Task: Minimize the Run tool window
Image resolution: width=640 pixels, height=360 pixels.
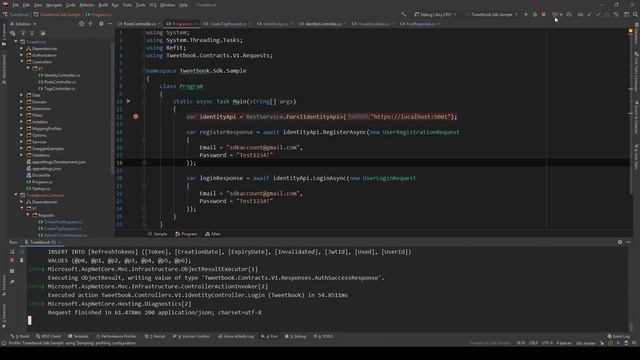Action: (x=629, y=242)
